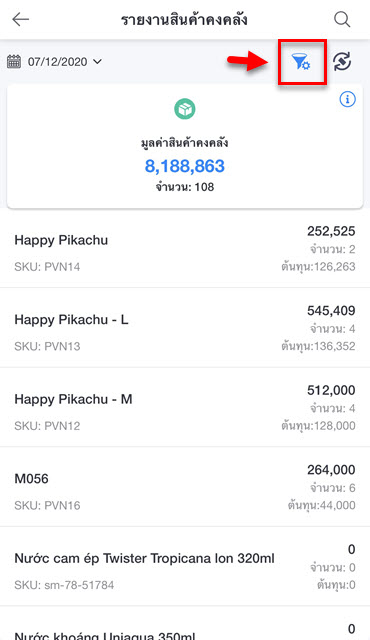
Task: Tap the รายงานสินค้าคงคลัง page title
Action: [x=184, y=20]
